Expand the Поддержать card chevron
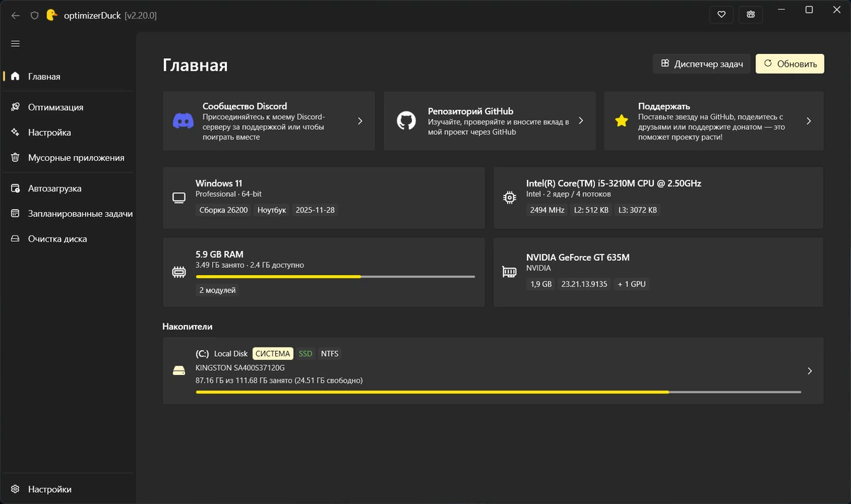This screenshot has width=851, height=504. [809, 121]
